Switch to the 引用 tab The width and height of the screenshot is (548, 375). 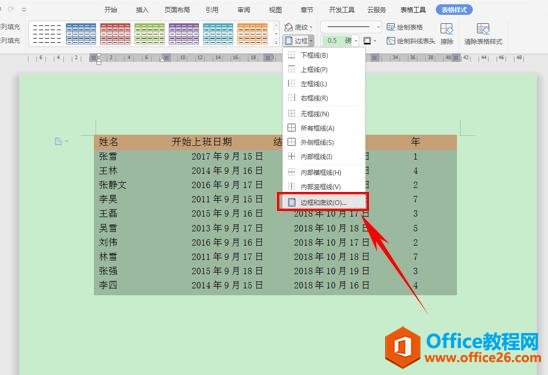click(x=212, y=10)
